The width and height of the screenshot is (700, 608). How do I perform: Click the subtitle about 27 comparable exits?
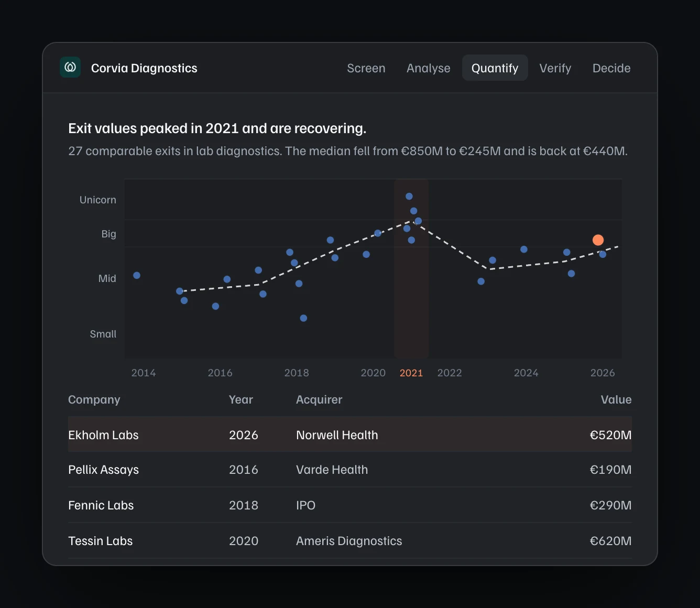[x=348, y=151]
